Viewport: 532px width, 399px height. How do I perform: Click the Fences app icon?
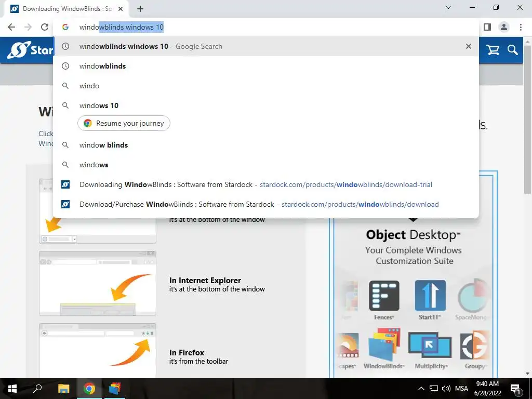pyautogui.click(x=384, y=296)
